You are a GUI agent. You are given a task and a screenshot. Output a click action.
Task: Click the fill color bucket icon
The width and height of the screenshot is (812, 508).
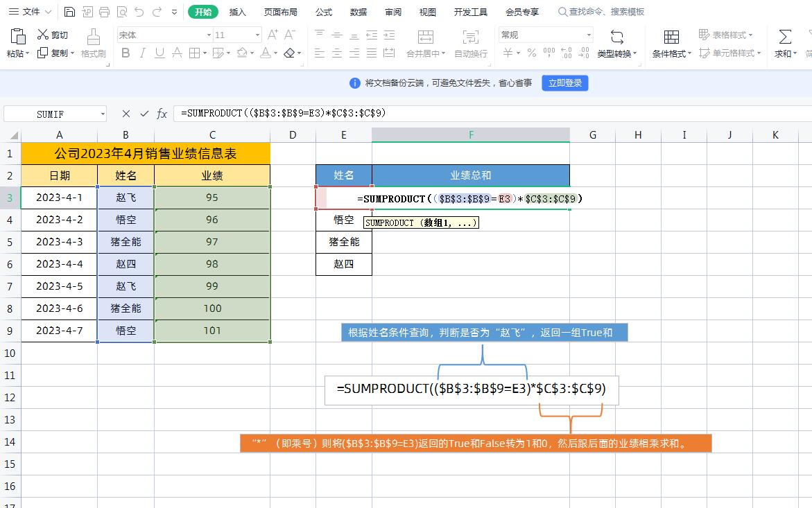242,53
